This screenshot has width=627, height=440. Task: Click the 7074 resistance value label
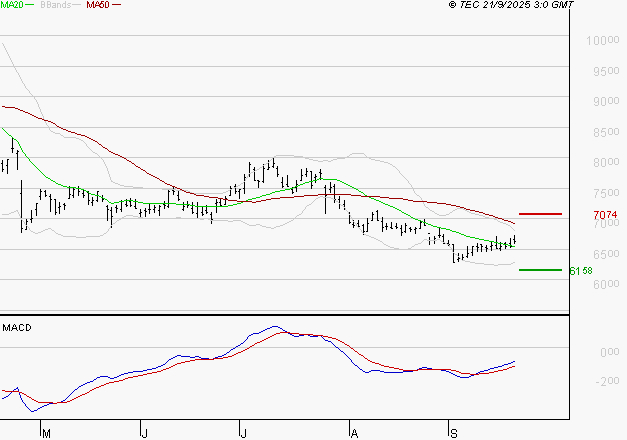tap(605, 215)
